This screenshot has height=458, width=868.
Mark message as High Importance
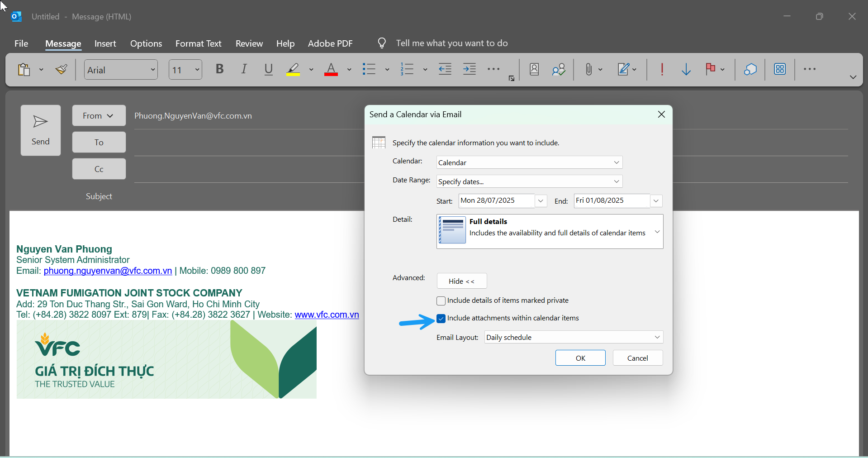point(662,69)
